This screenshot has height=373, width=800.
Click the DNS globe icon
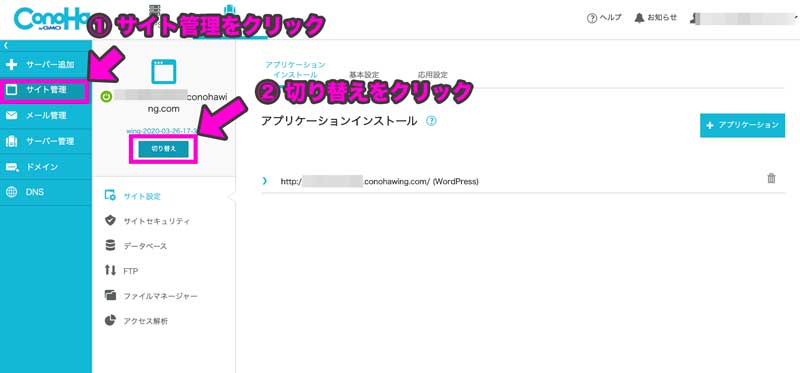(11, 192)
